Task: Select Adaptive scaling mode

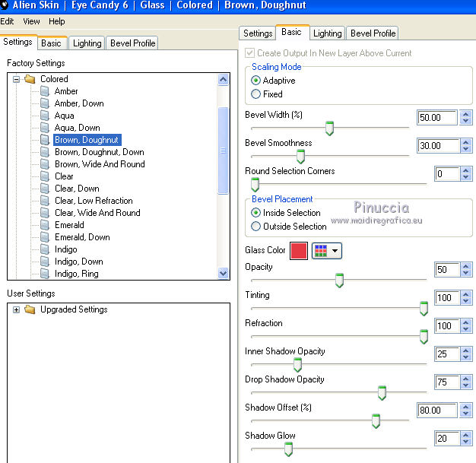Action: click(255, 81)
